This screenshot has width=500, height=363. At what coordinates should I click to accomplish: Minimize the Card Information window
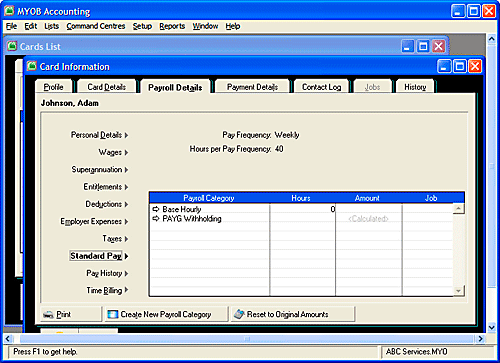point(444,67)
